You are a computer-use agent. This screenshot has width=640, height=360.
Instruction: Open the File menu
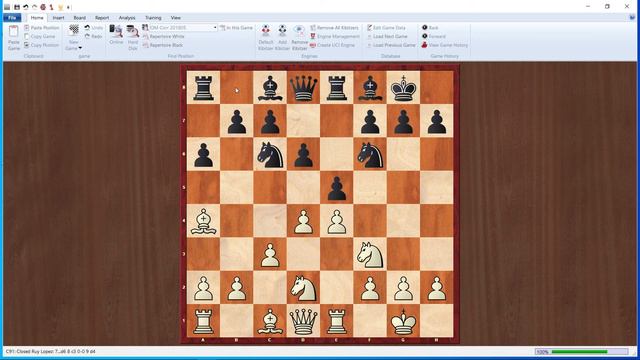click(12, 18)
